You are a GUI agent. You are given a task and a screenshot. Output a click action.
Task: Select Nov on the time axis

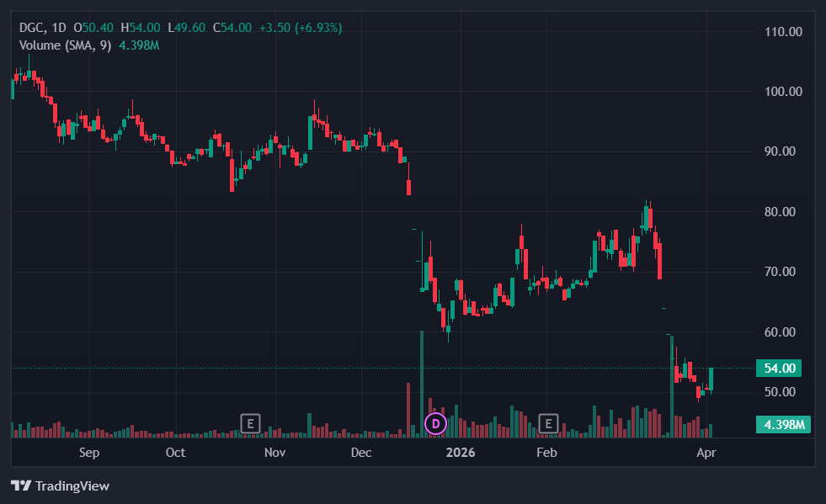[275, 453]
